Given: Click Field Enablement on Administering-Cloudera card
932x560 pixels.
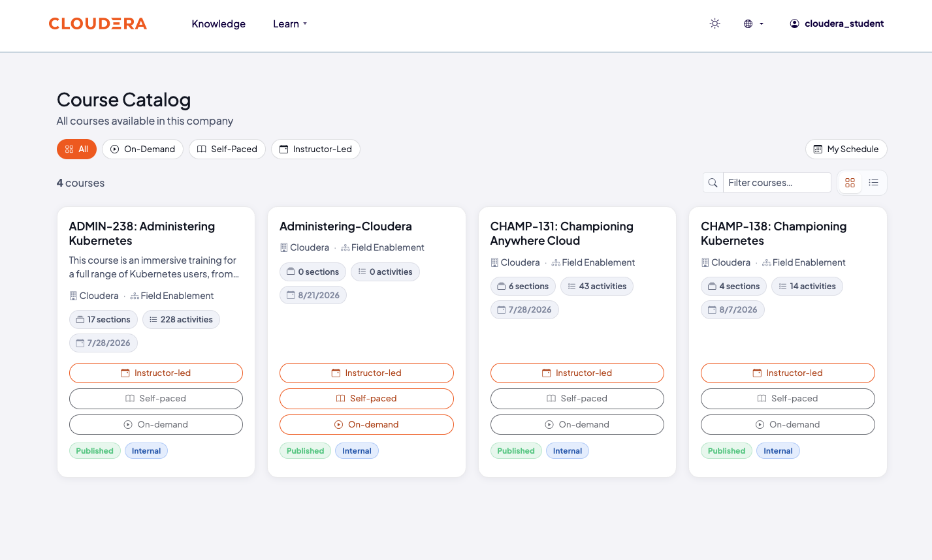Looking at the screenshot, I should (x=383, y=247).
